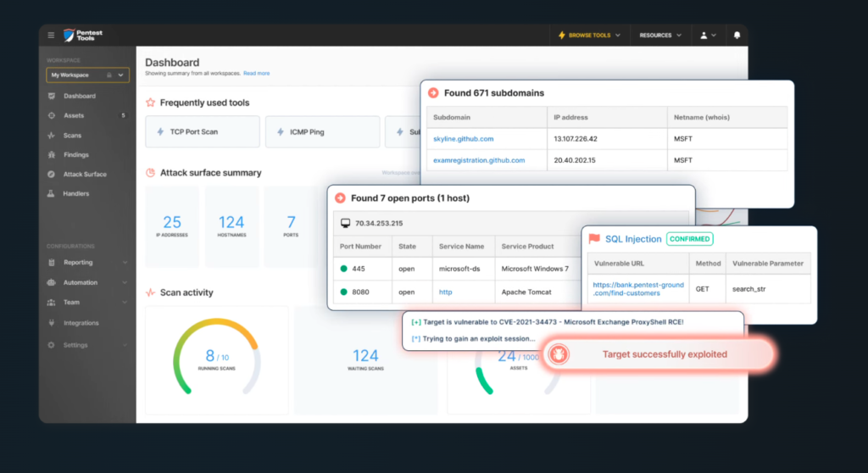Click the Apache Tomcat service product cell
868x473 pixels.
537,292
